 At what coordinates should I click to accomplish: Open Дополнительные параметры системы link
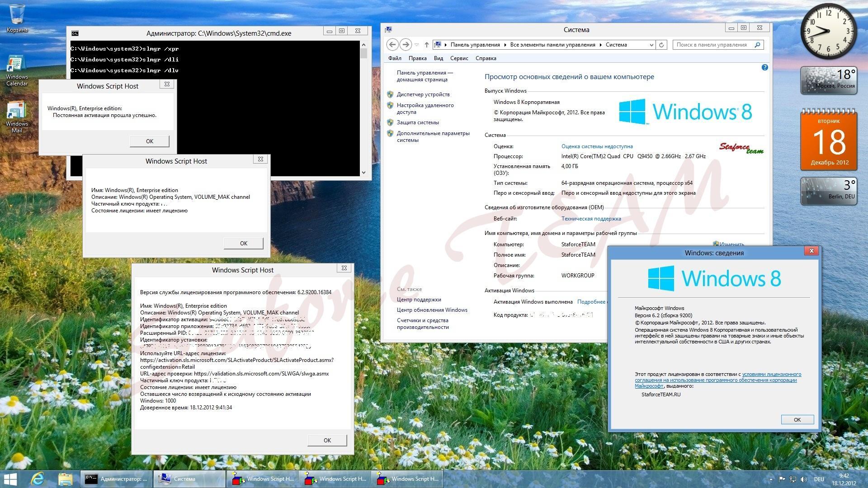[x=433, y=136]
